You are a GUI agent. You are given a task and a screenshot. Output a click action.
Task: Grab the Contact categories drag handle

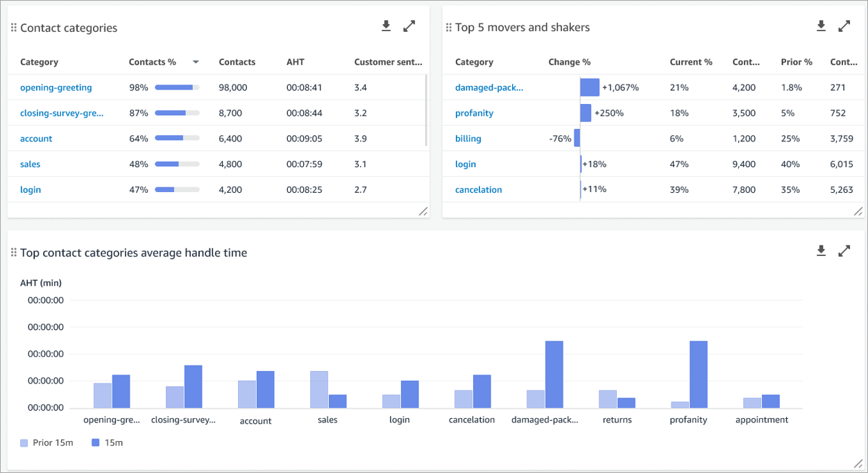tap(13, 28)
